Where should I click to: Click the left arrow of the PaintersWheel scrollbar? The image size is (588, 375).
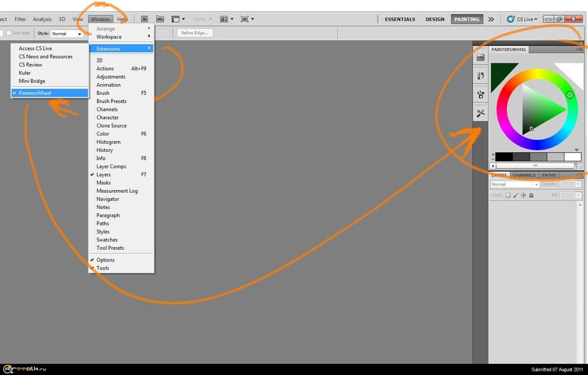493,165
